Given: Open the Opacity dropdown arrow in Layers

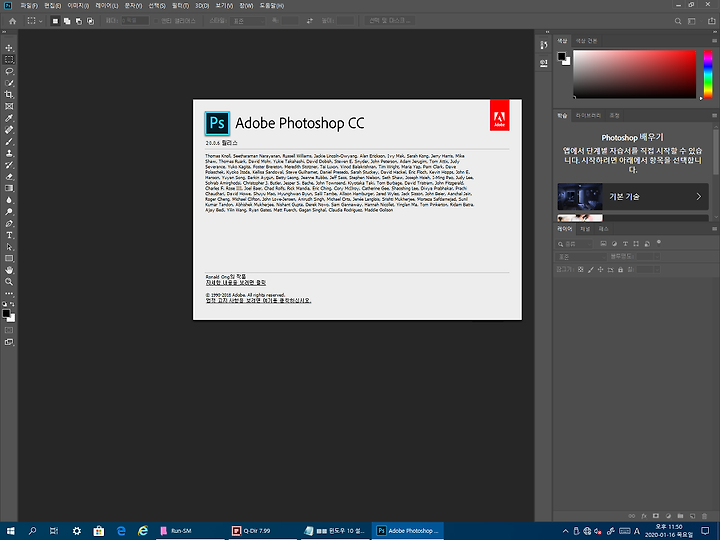Looking at the screenshot, I should (657, 257).
